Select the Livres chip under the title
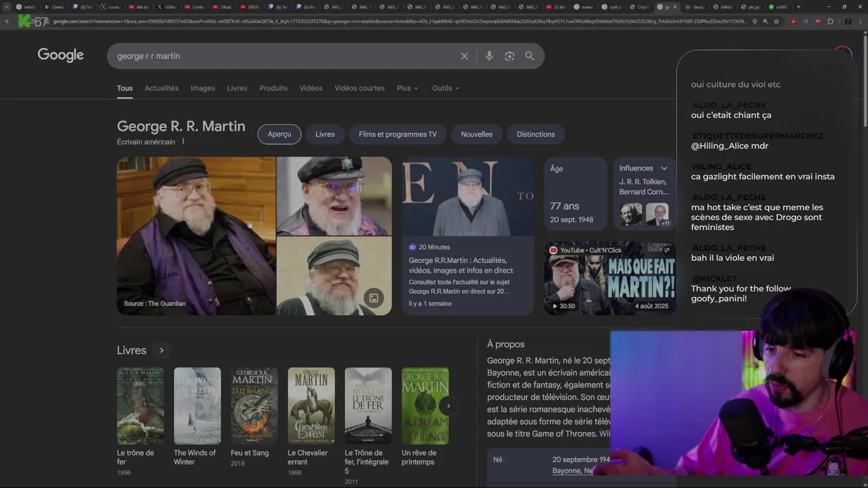Image resolution: width=868 pixels, height=488 pixels. pyautogui.click(x=325, y=134)
